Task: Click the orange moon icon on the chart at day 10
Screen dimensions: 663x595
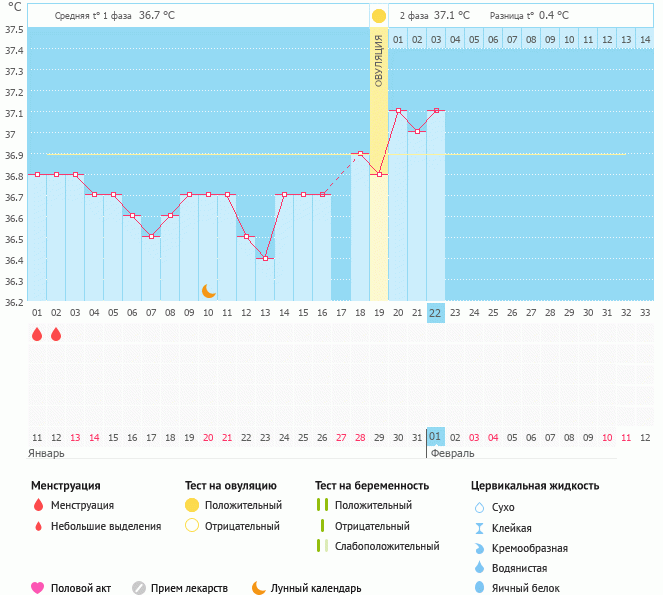Action: click(208, 291)
